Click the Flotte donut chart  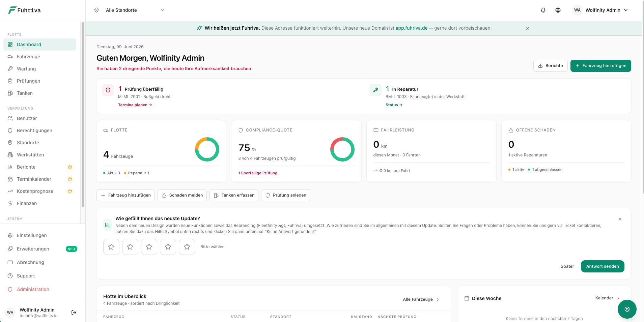point(207,149)
